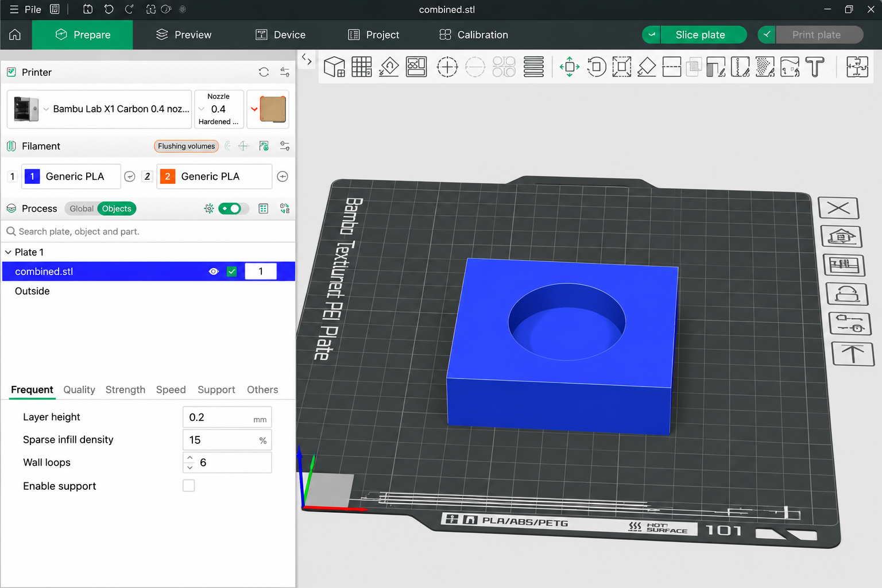Toggle visibility eye for combined.stl
882x588 pixels.
coord(214,272)
